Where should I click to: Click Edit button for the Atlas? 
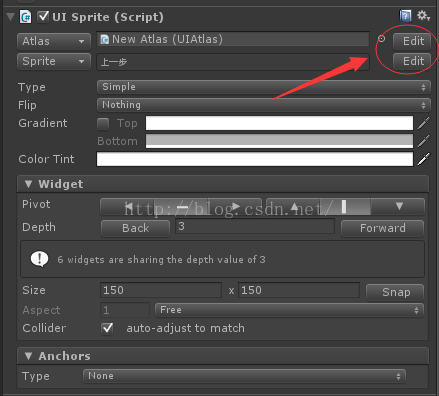click(x=412, y=41)
